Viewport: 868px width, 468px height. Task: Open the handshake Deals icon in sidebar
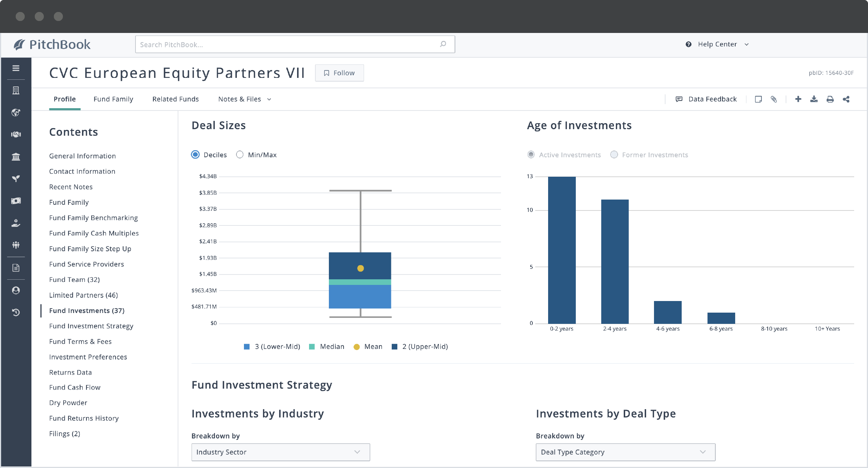[16, 134]
